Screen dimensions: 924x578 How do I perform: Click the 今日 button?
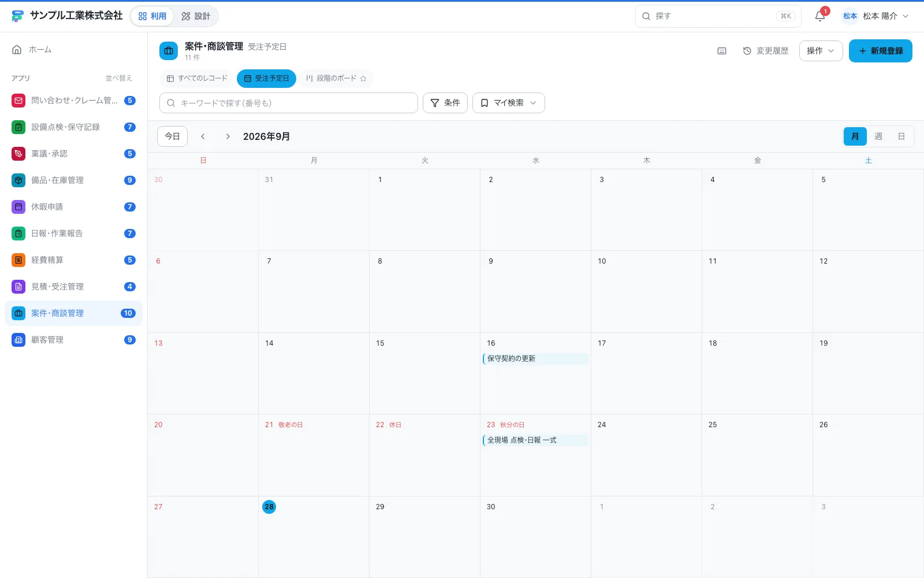tap(172, 136)
